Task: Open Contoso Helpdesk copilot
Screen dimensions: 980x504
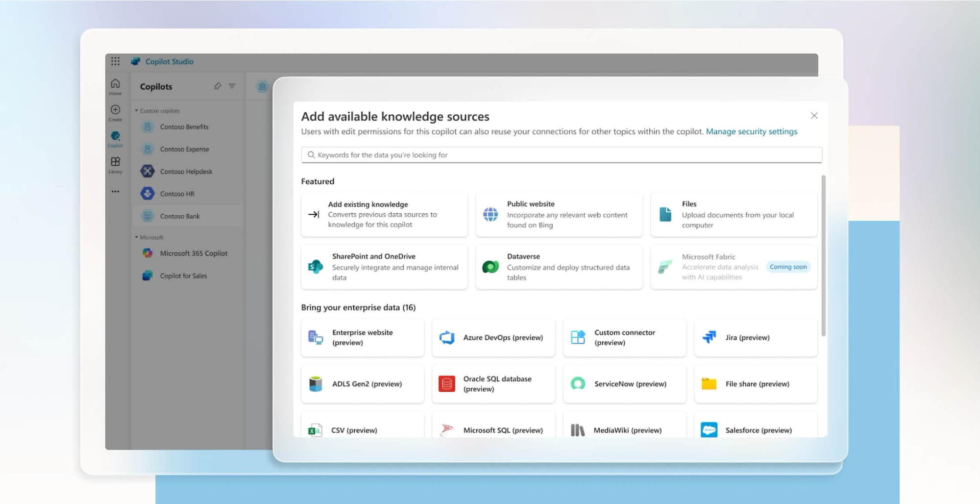Action: [187, 171]
